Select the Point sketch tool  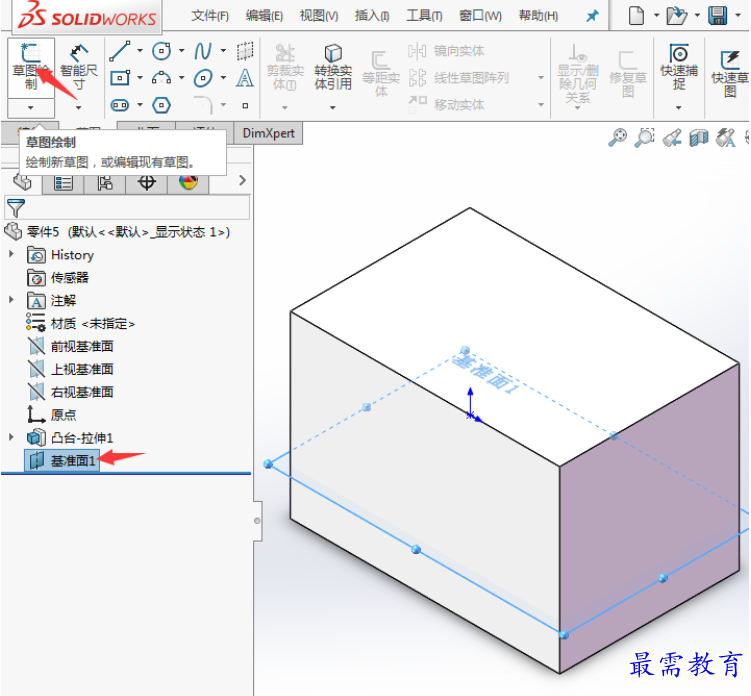pyautogui.click(x=245, y=105)
